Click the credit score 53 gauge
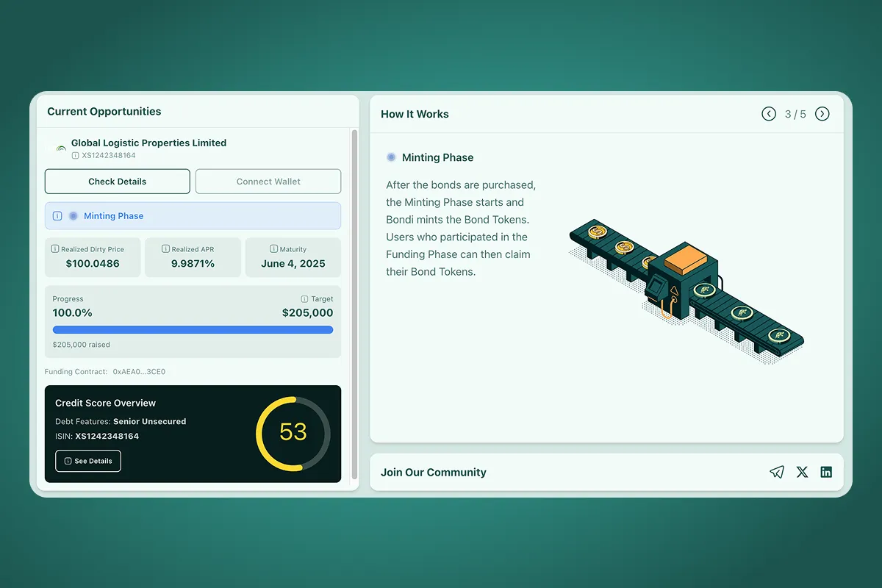This screenshot has height=588, width=882. (293, 434)
